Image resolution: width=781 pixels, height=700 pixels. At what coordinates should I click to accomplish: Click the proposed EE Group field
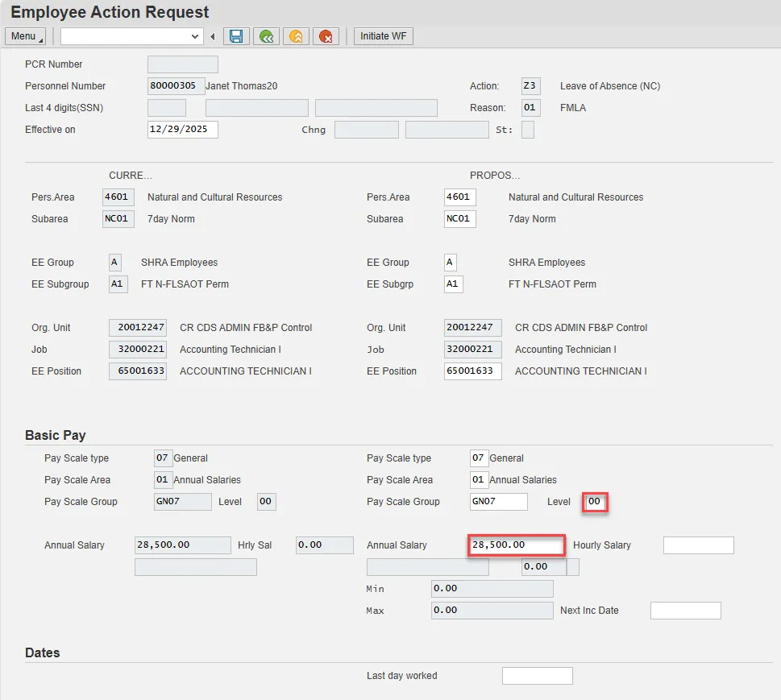pyautogui.click(x=450, y=263)
